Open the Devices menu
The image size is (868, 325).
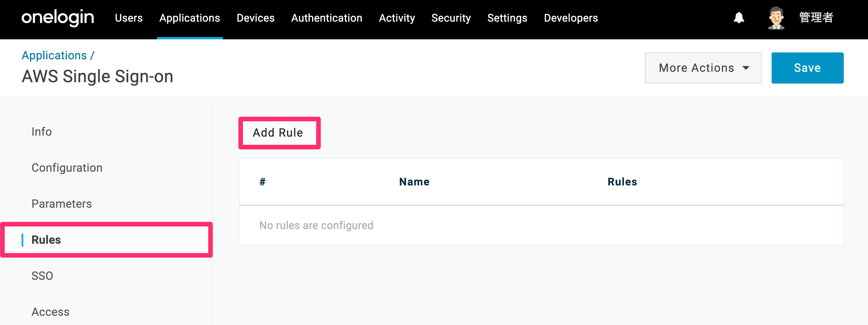tap(255, 18)
